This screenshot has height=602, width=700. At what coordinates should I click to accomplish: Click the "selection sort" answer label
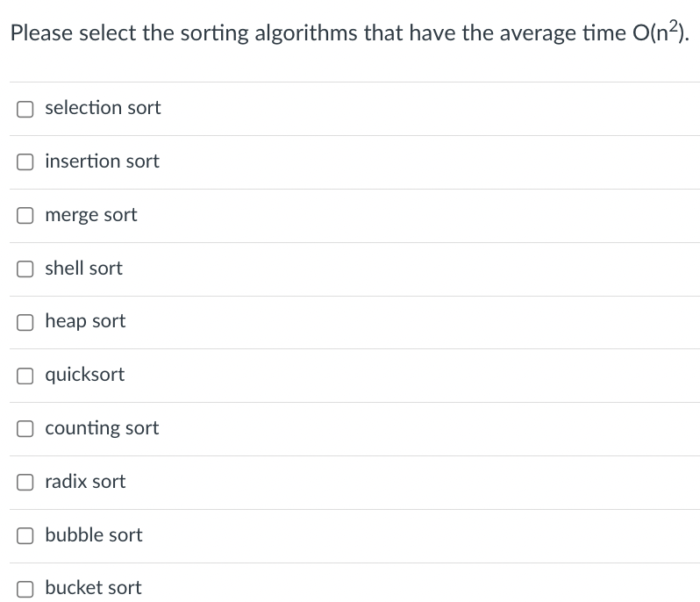[x=103, y=108]
